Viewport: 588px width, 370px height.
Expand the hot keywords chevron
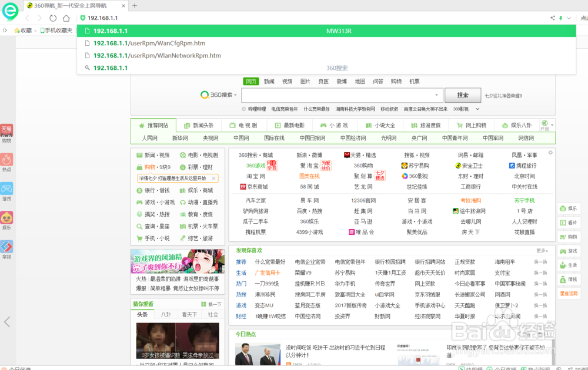pyautogui.click(x=477, y=109)
